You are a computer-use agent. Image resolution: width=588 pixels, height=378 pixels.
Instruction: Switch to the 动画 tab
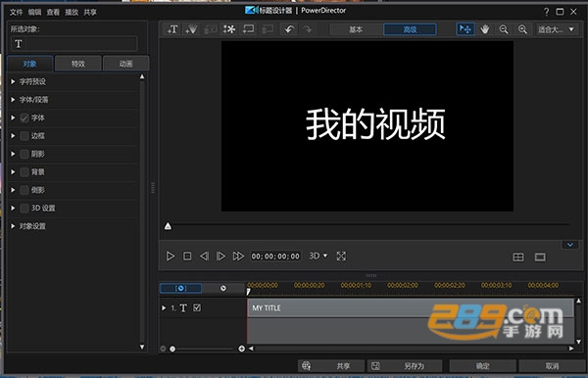point(126,64)
